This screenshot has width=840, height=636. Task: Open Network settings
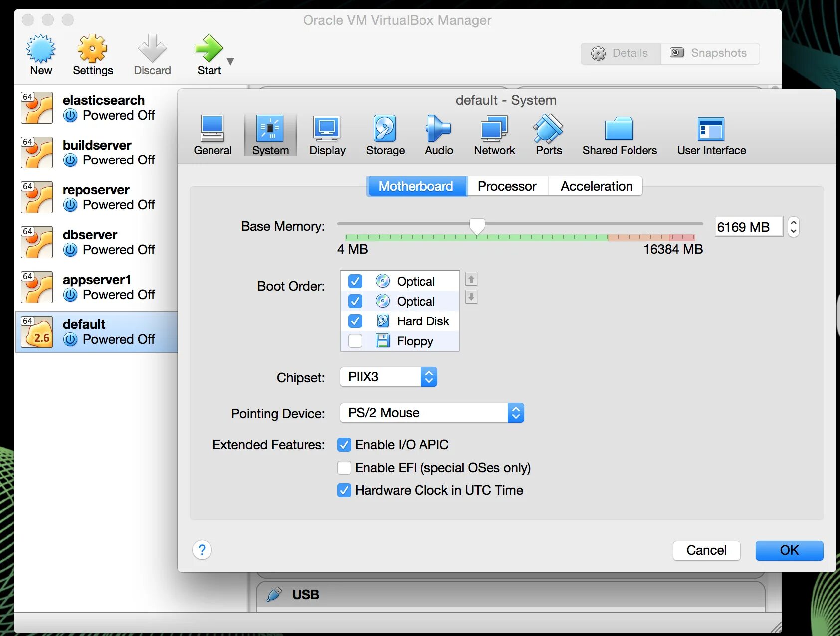pyautogui.click(x=493, y=134)
